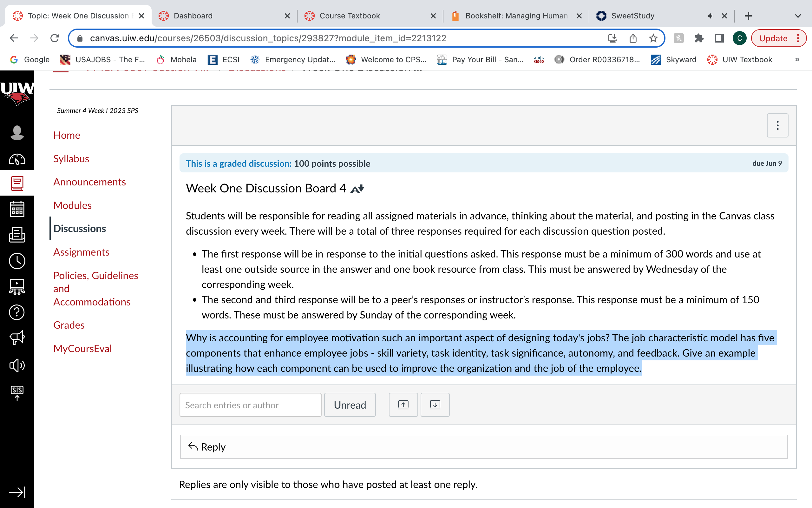This screenshot has width=812, height=508.
Task: Open Dashboard speedometer icon in sidebar
Action: (17, 159)
